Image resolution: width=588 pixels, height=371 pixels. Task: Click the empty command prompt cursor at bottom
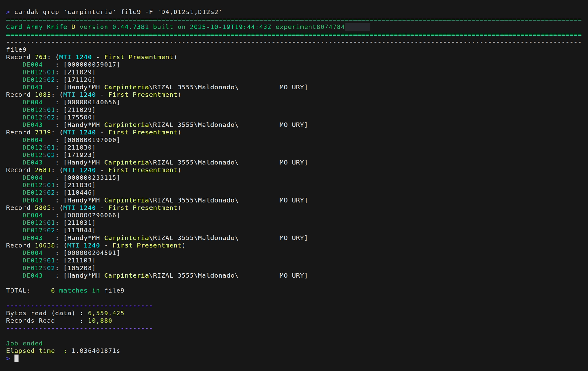[x=16, y=358]
